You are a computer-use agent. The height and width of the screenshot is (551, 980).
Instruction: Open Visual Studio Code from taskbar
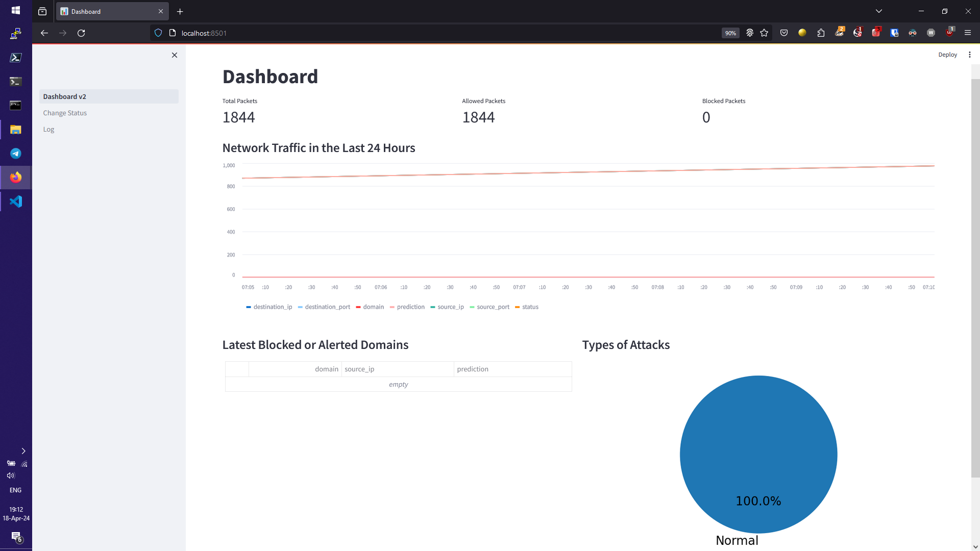[16, 202]
